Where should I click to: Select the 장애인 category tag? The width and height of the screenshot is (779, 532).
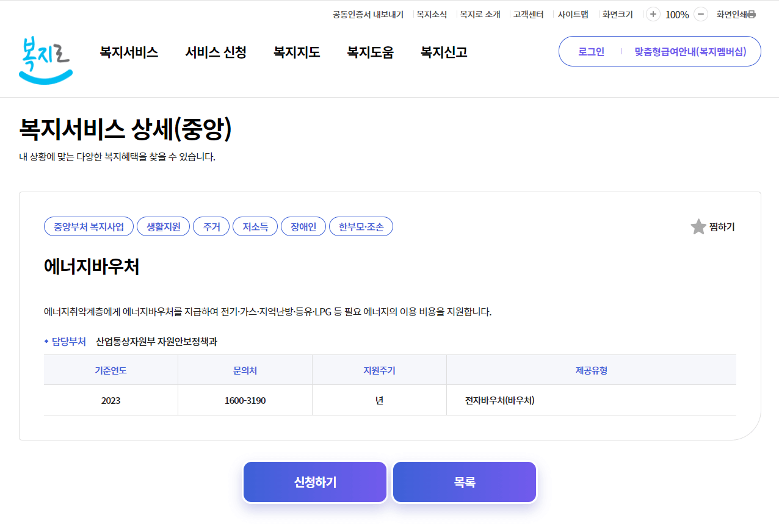[x=303, y=226]
